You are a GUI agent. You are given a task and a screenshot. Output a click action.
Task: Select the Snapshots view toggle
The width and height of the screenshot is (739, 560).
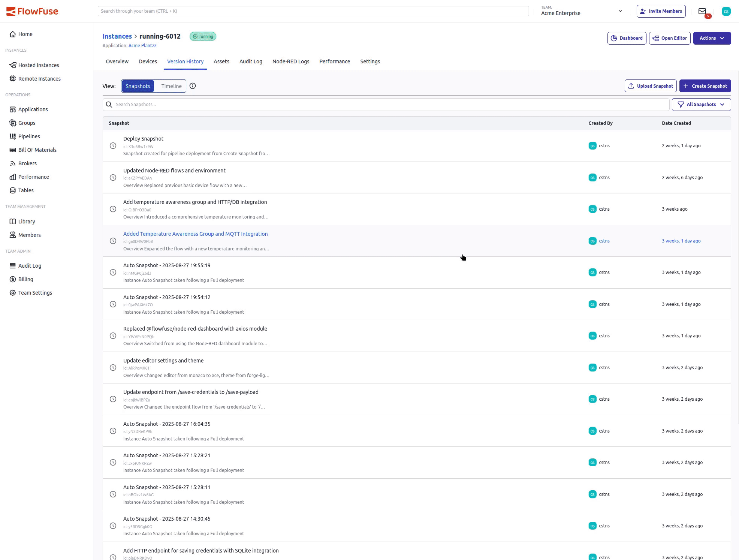138,86
